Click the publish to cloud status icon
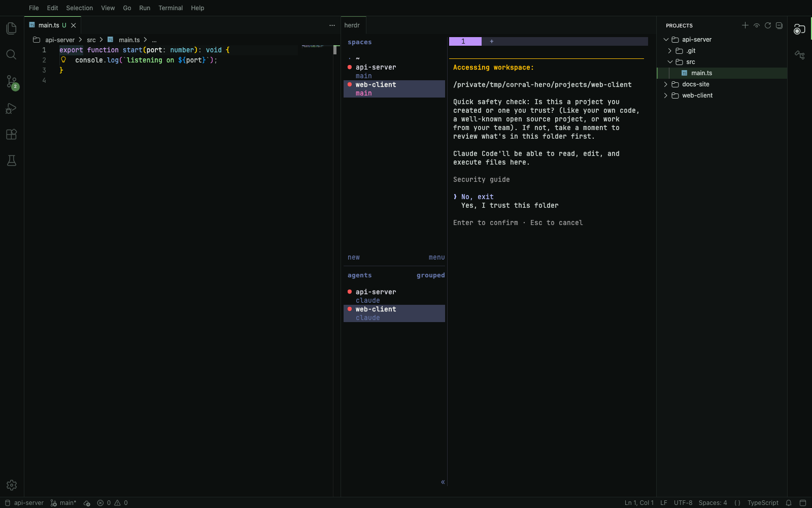 point(87,503)
